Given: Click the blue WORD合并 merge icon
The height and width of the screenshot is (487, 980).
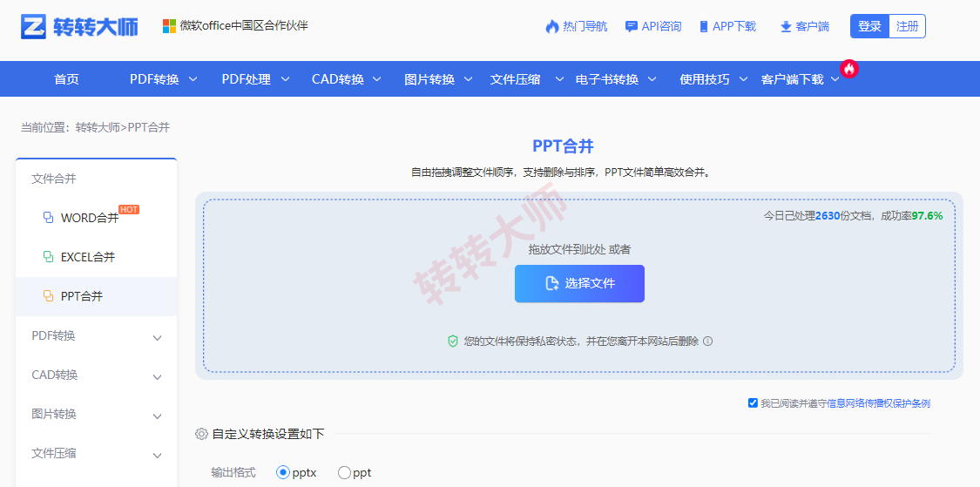Looking at the screenshot, I should point(48,218).
